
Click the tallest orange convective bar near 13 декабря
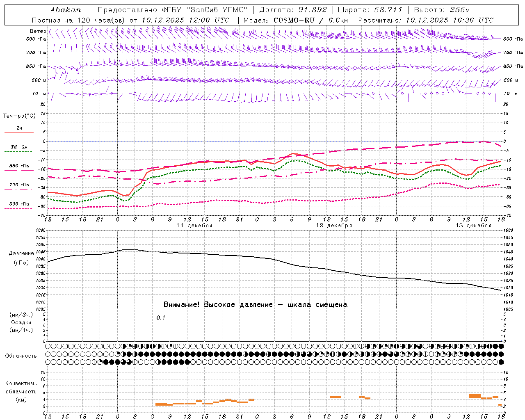pyautogui.click(x=475, y=395)
